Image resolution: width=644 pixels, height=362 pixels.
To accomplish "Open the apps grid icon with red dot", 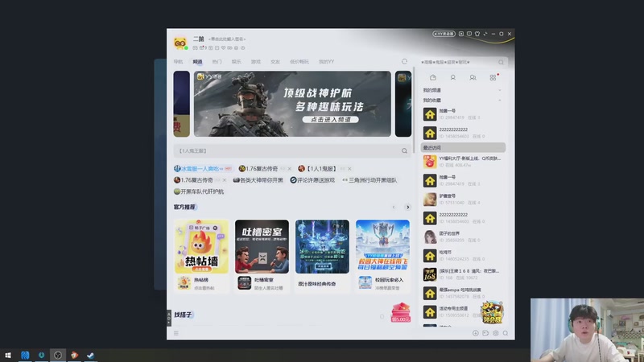I will (x=493, y=77).
